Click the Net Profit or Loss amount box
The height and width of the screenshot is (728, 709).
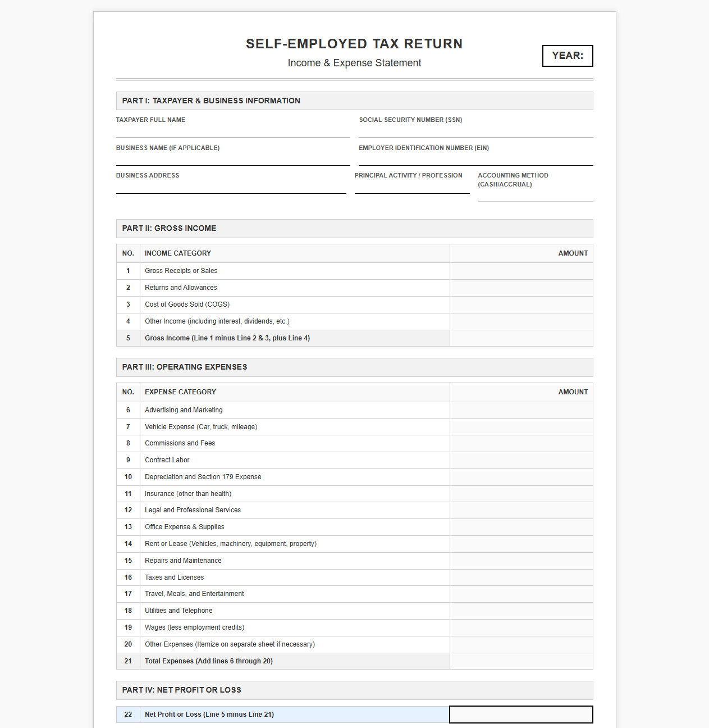point(522,715)
